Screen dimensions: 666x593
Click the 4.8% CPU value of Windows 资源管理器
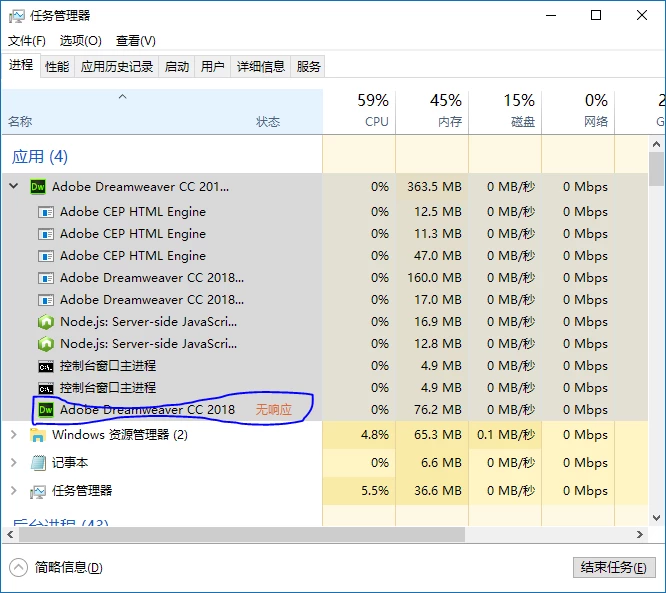point(375,435)
